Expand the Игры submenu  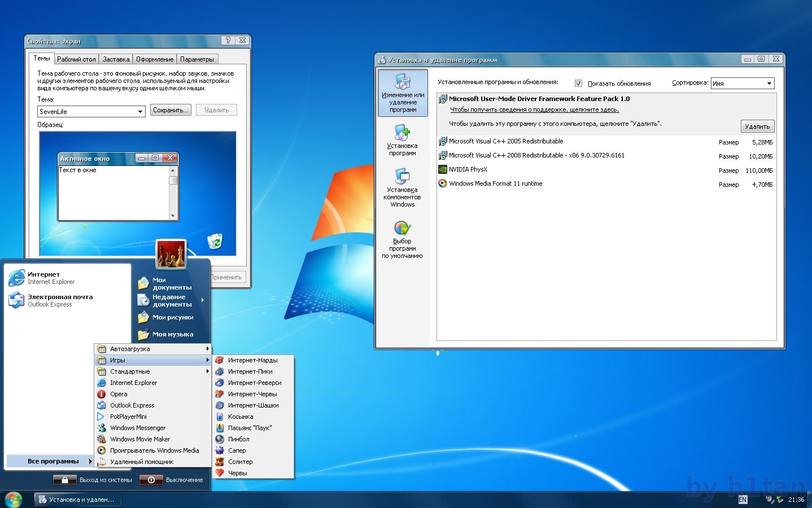[152, 360]
